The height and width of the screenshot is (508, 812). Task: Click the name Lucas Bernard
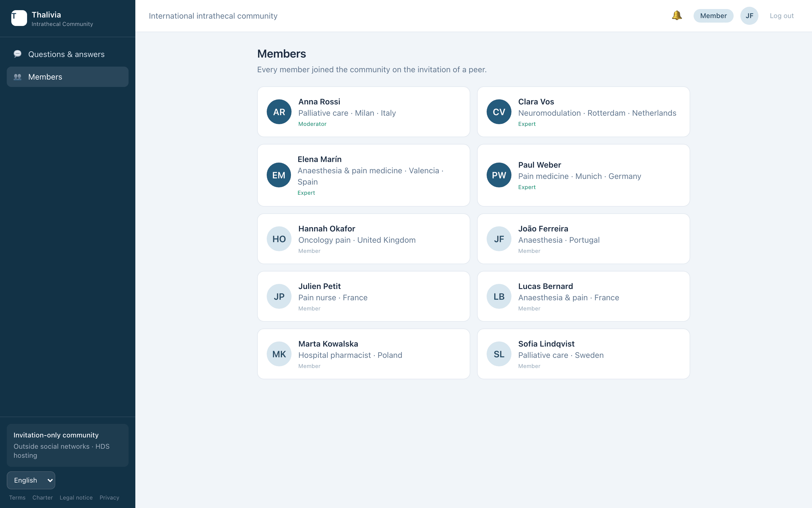(545, 286)
